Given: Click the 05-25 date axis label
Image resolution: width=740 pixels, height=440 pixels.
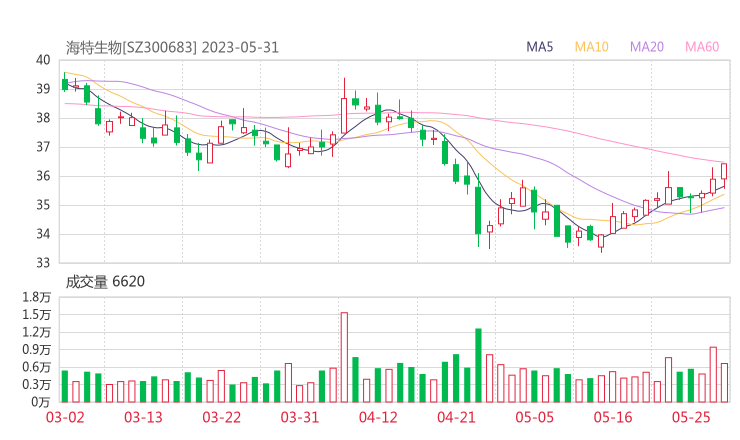Looking at the screenshot, I should click(x=691, y=417).
